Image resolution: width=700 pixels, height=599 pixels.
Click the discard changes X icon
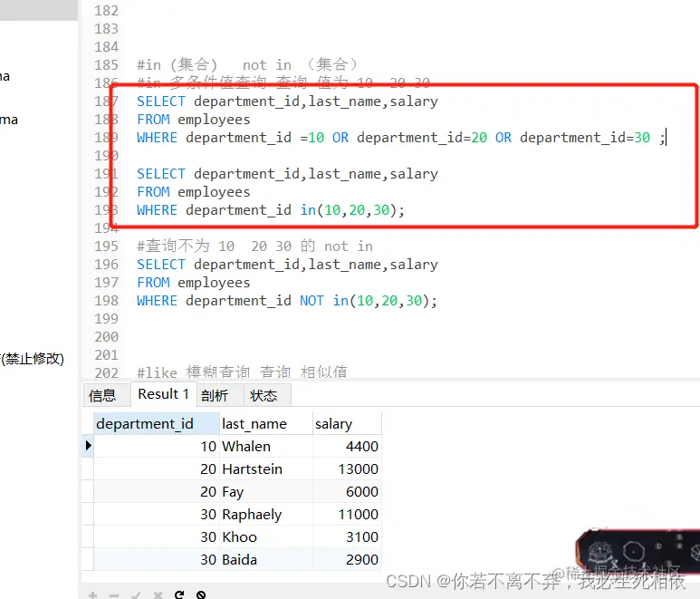(x=158, y=595)
